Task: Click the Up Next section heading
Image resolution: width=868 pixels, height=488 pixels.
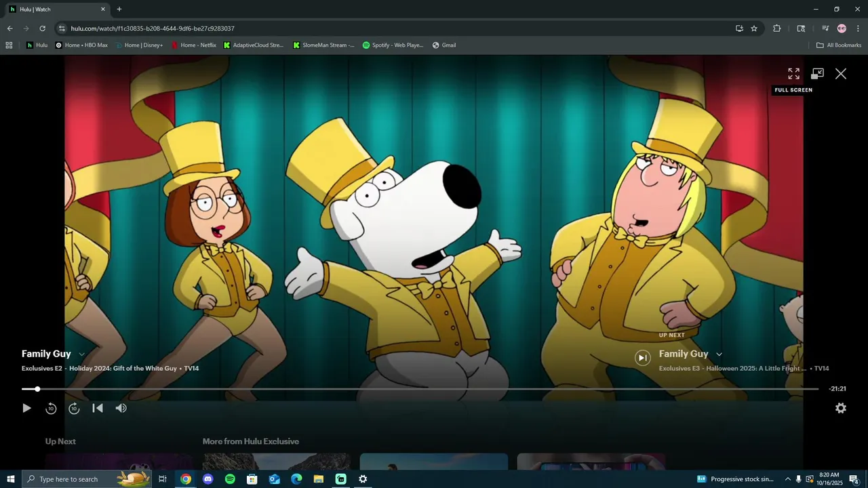Action: coord(60,441)
